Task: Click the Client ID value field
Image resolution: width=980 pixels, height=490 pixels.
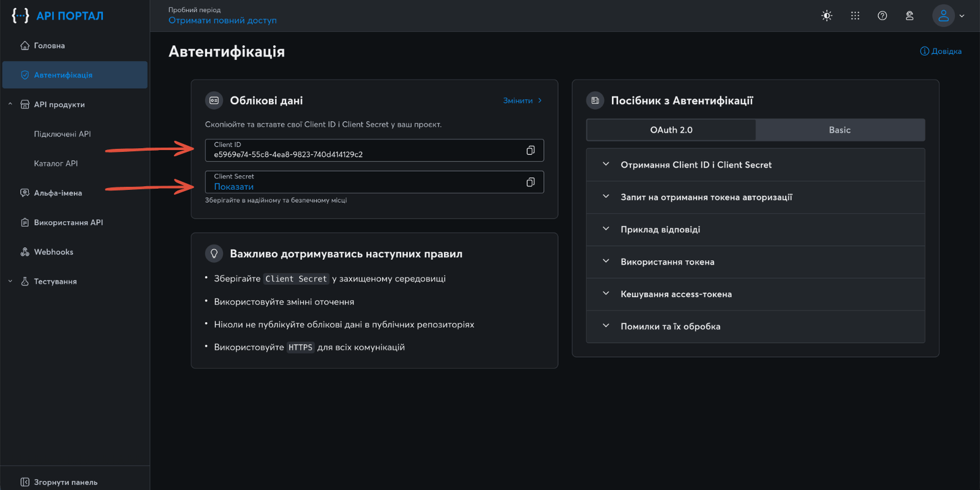Action: (374, 150)
